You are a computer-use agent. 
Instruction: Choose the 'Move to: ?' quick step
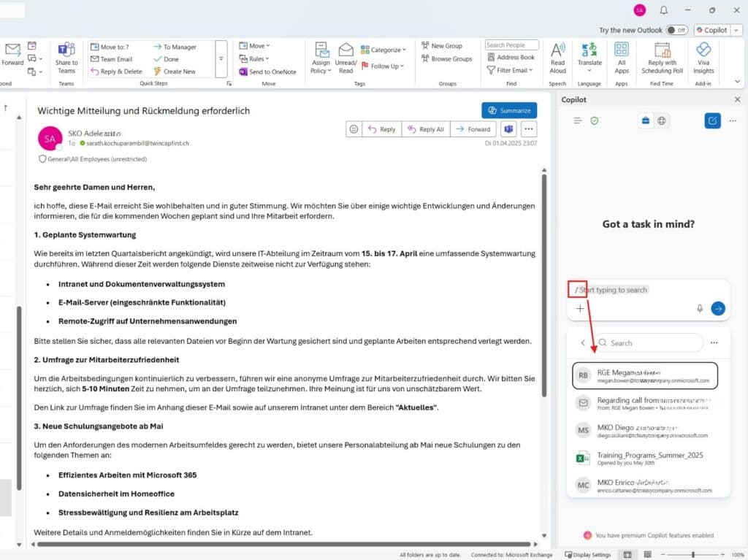point(110,47)
